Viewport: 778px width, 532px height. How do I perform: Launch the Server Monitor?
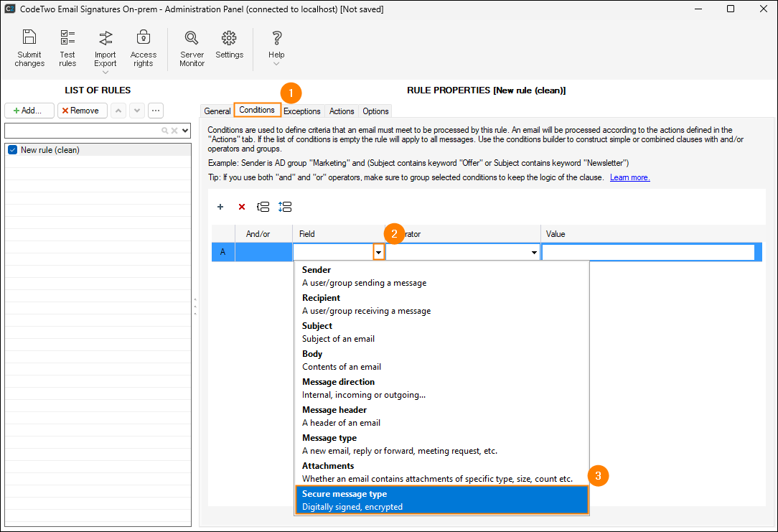(192, 48)
